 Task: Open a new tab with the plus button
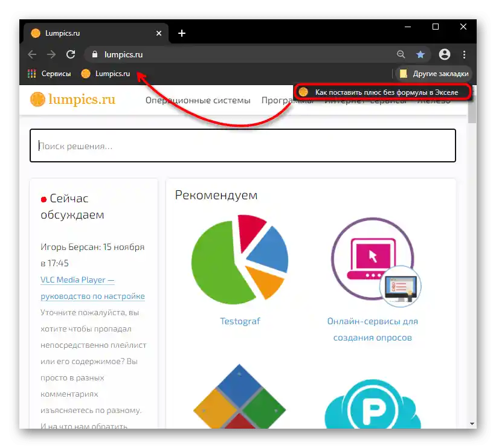(x=182, y=33)
